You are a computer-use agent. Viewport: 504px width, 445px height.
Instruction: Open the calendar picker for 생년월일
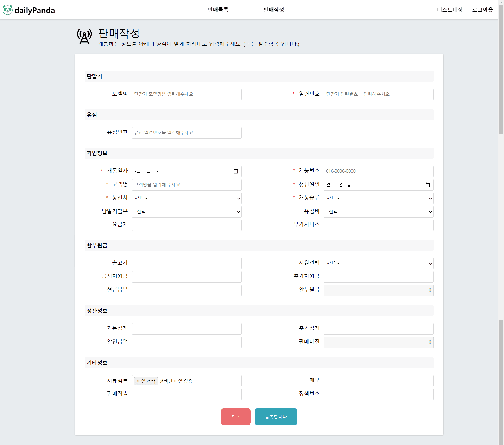click(428, 185)
